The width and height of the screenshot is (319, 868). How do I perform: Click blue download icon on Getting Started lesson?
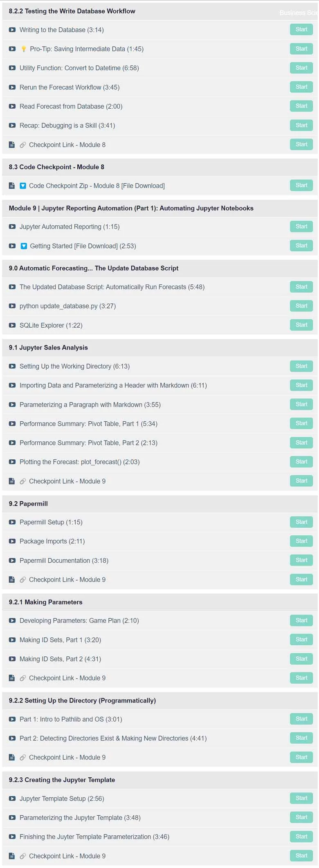tap(24, 246)
